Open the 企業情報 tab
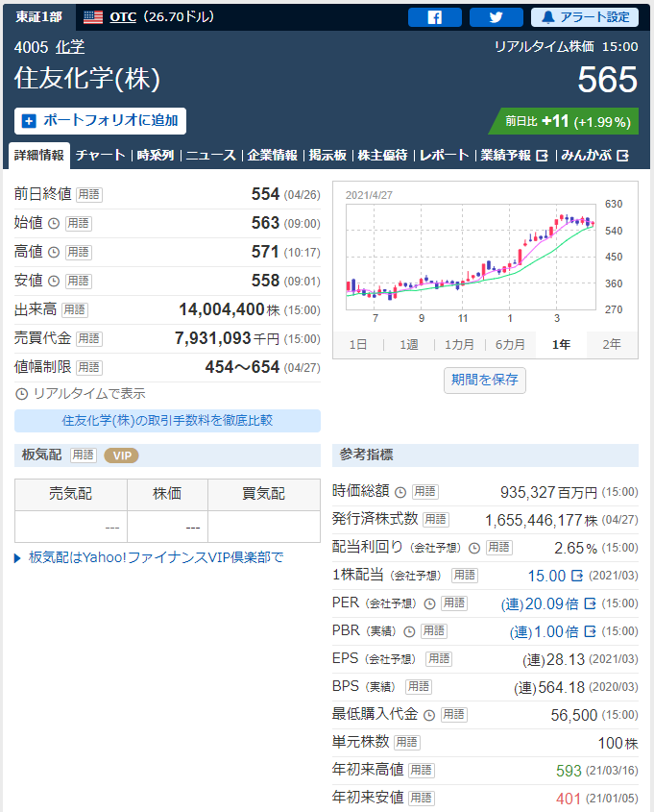The width and height of the screenshot is (654, 812). 272,156
